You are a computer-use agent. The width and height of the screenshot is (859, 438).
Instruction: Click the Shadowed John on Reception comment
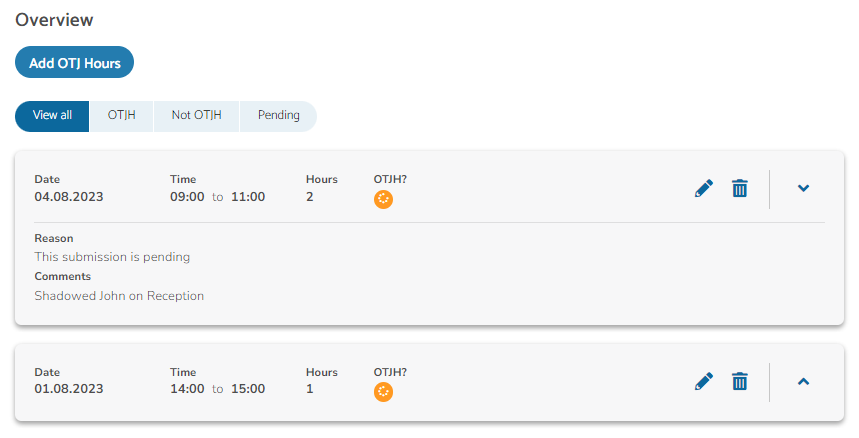(x=119, y=296)
